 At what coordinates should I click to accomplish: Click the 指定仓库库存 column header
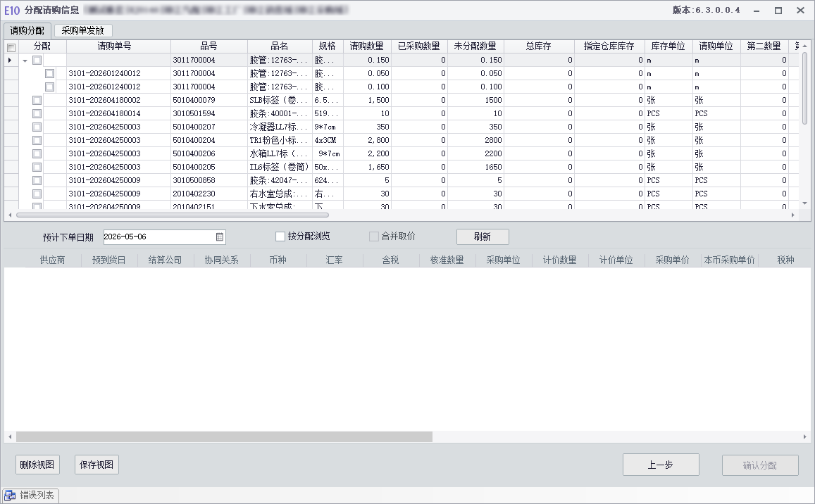609,46
